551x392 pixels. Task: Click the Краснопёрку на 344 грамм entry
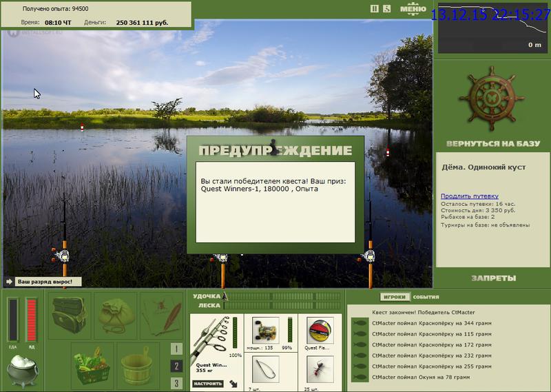tap(432, 323)
